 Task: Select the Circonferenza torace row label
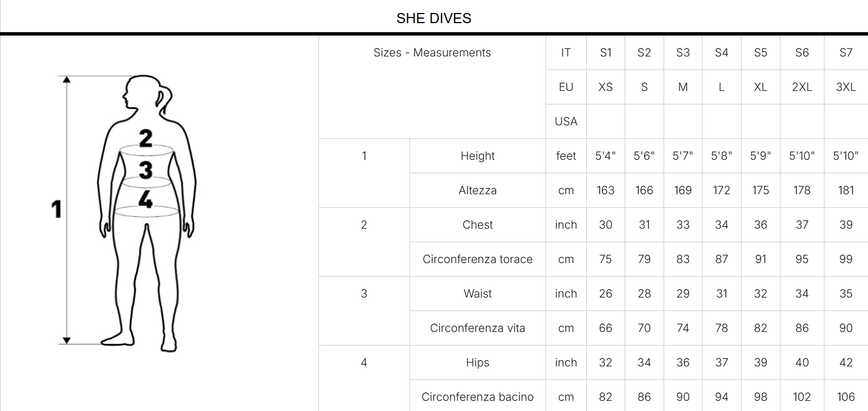478,259
